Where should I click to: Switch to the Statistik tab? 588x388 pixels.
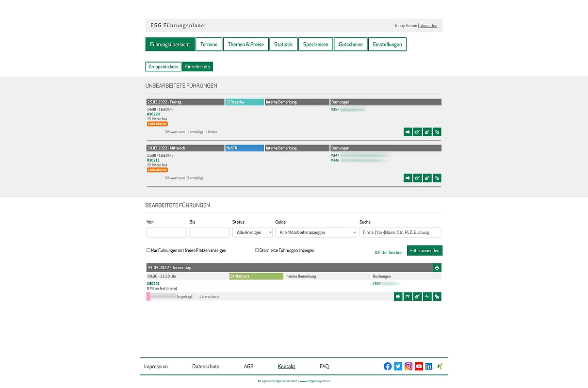tap(283, 45)
